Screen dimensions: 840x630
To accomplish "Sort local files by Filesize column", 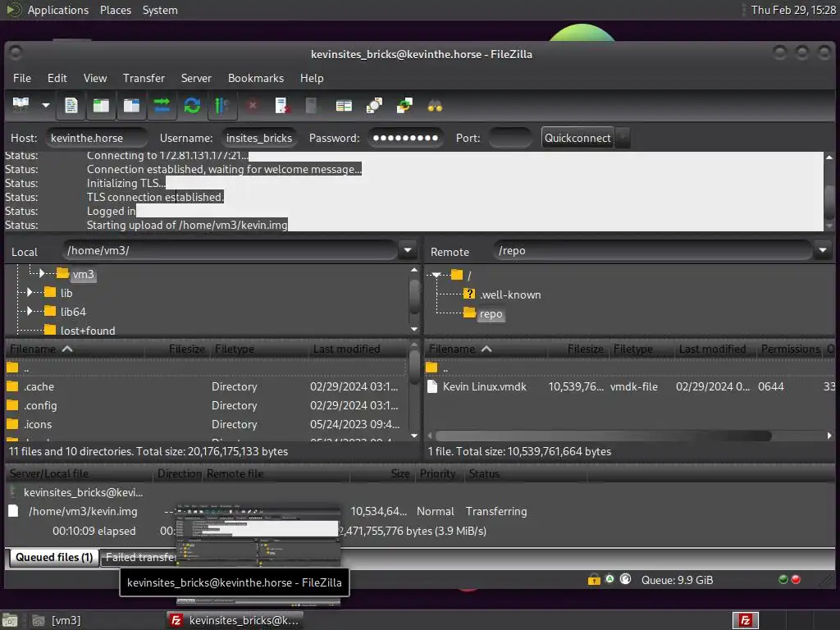I will coord(187,349).
